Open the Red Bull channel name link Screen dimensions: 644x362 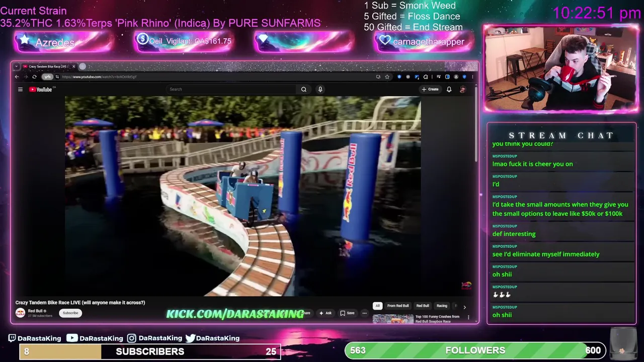pos(35,311)
